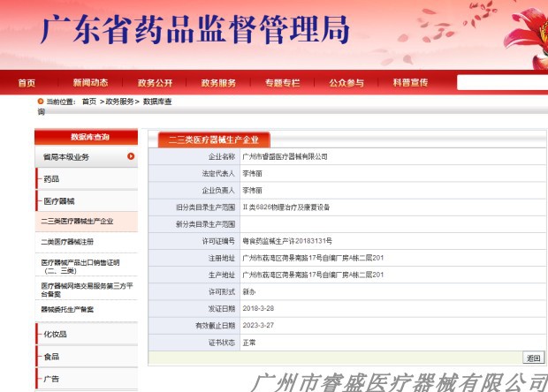
Task: Click the license number 粤食药监械生产许20183131号
Action: 287,241
